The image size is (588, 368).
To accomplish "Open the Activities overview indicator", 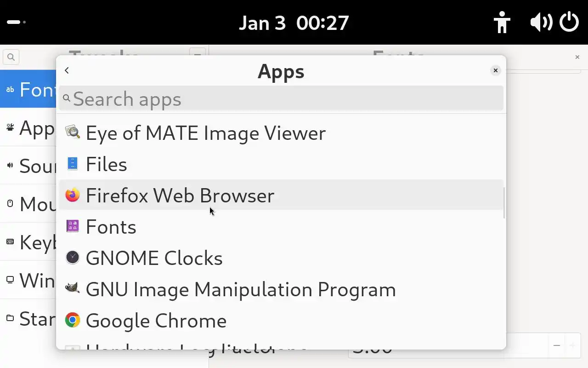I will click(x=16, y=22).
